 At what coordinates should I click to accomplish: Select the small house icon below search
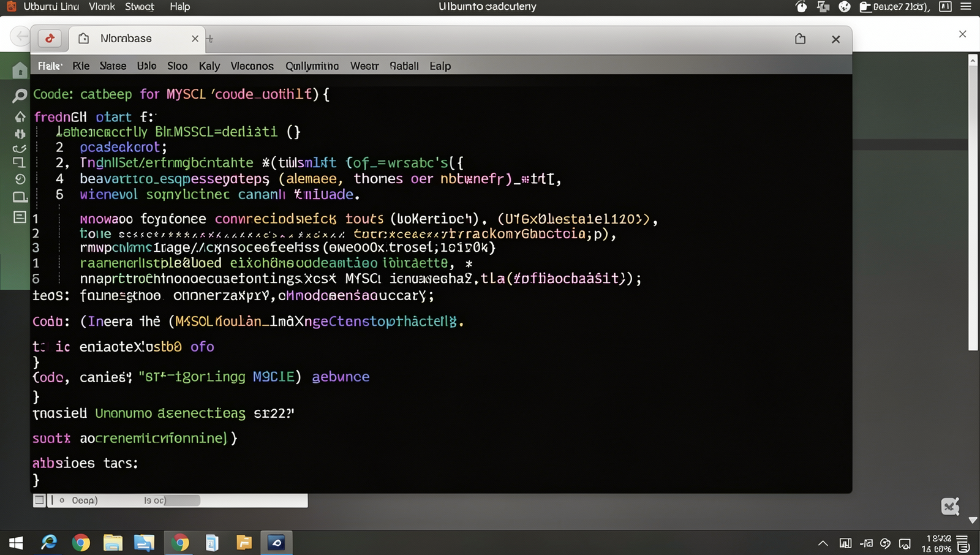[20, 116]
